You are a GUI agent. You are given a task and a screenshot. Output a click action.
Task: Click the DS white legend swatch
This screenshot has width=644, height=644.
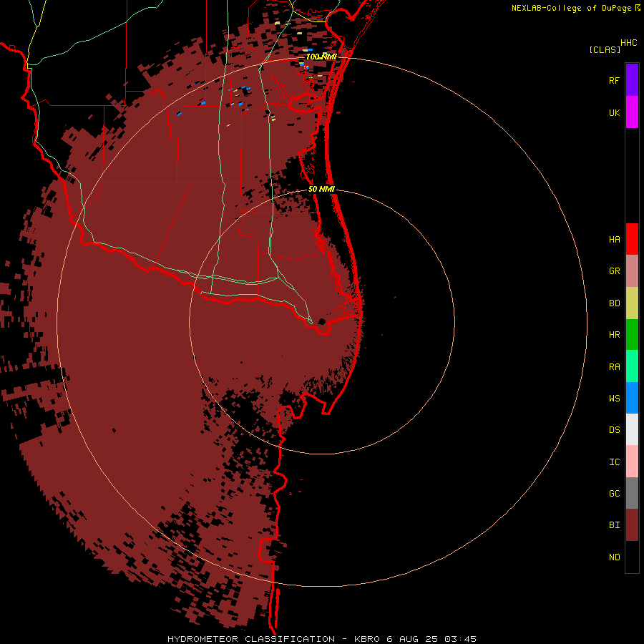[x=632, y=429]
